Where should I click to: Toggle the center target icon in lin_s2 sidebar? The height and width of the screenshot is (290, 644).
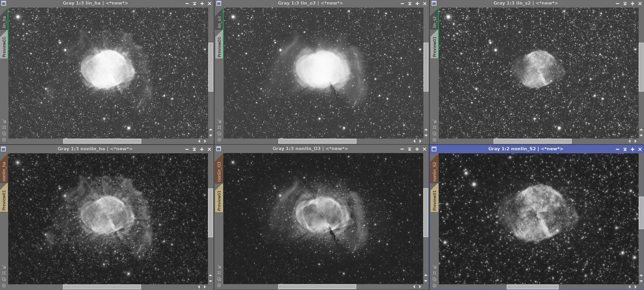[x=434, y=139]
